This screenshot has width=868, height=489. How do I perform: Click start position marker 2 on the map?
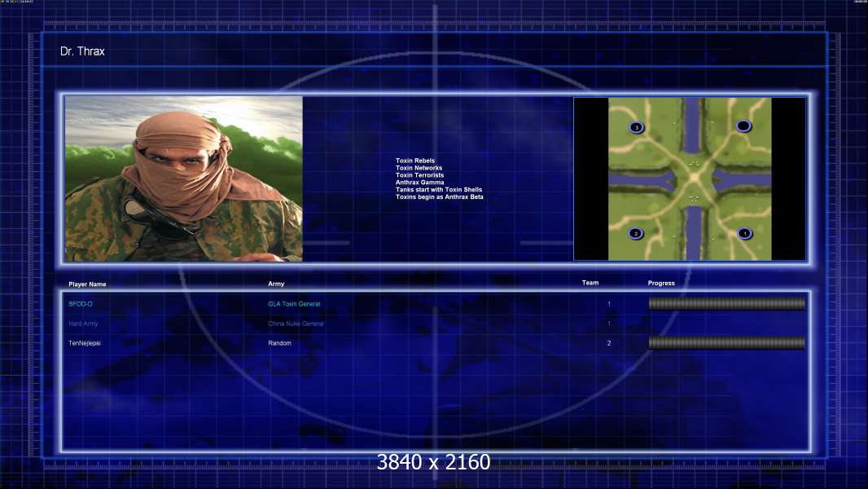(635, 234)
